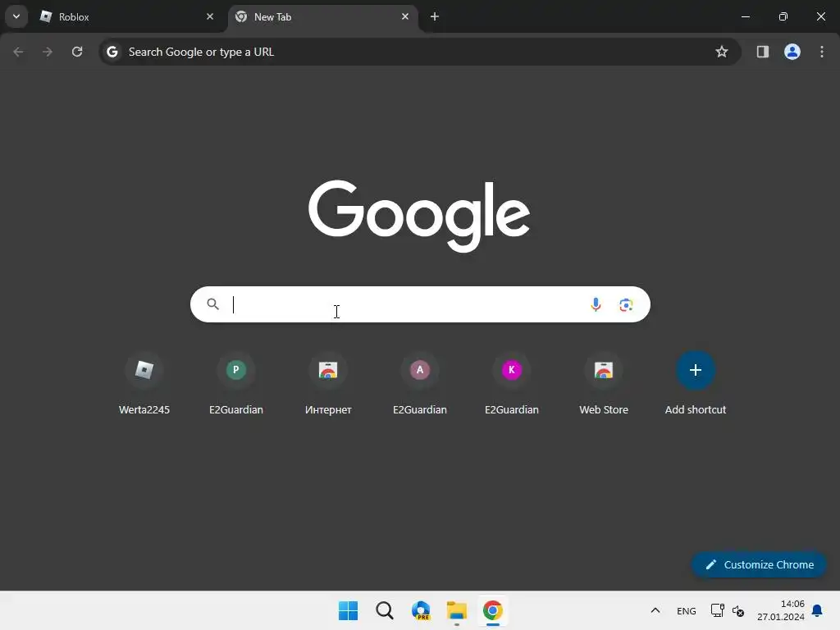Start voice search with microphone
840x630 pixels.
[596, 304]
